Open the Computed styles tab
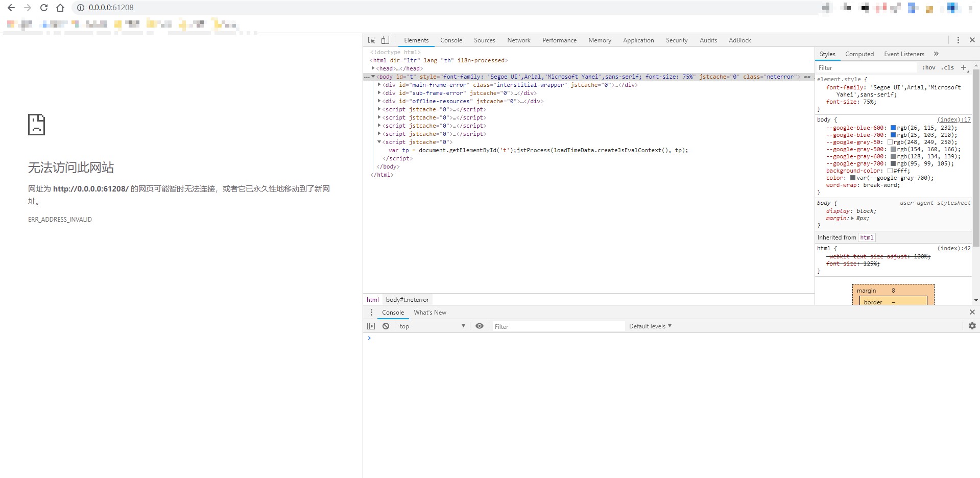Image resolution: width=980 pixels, height=478 pixels. (x=859, y=54)
